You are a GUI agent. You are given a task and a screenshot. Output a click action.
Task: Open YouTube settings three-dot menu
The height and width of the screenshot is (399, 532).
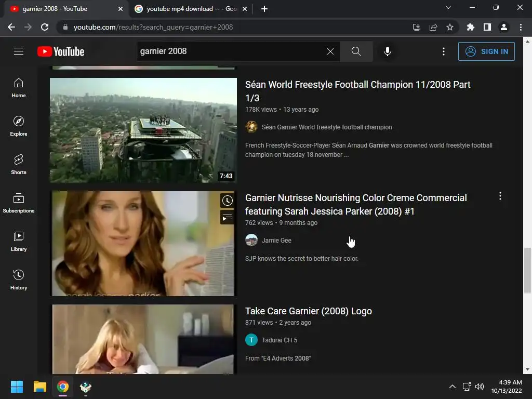coord(444,51)
